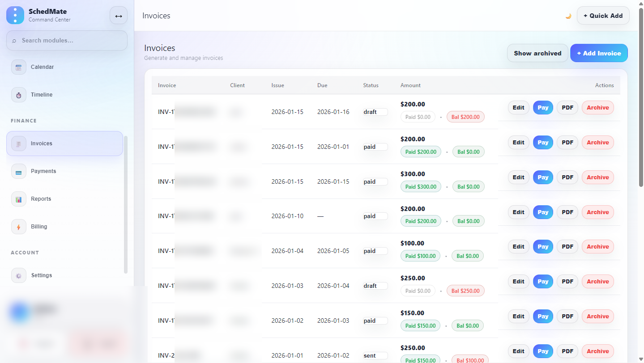Toggle dark mode with the moon icon

point(568,16)
